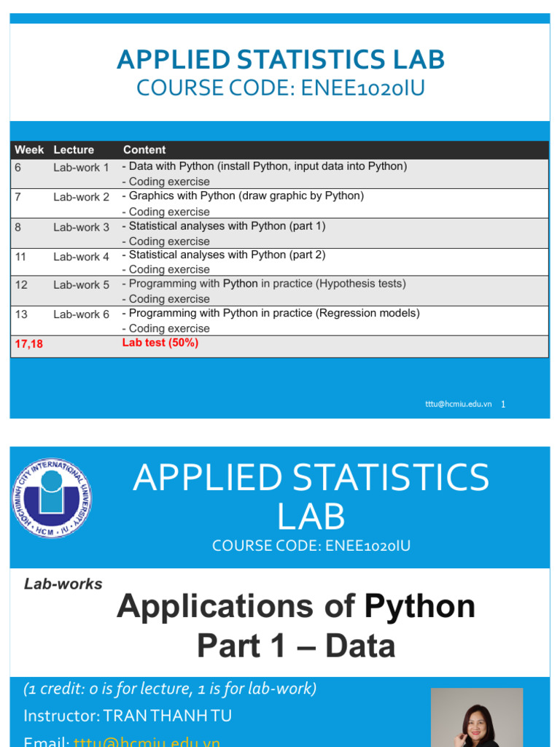
Task: Click the 'Content' column header
Action: click(144, 150)
